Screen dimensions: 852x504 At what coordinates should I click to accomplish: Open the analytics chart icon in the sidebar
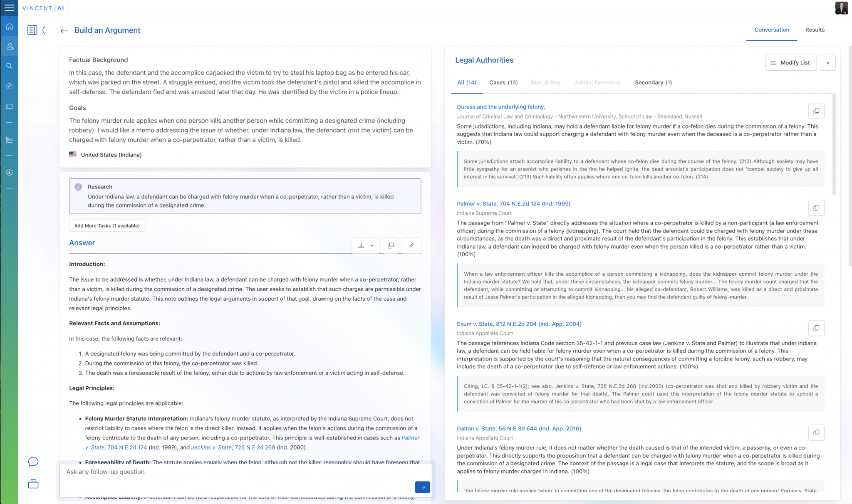(x=9, y=140)
